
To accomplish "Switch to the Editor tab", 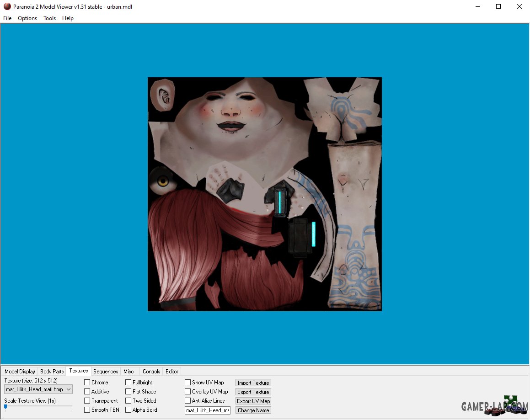I will click(171, 372).
